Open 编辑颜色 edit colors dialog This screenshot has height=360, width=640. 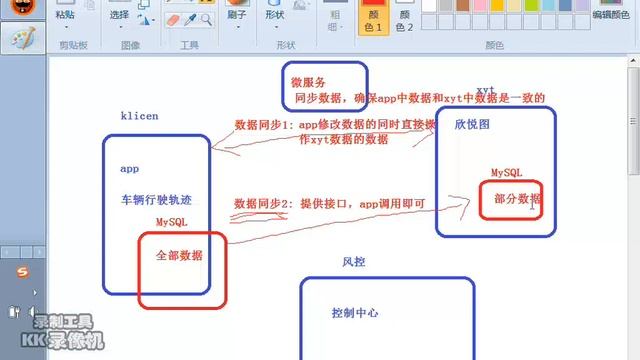(x=611, y=15)
